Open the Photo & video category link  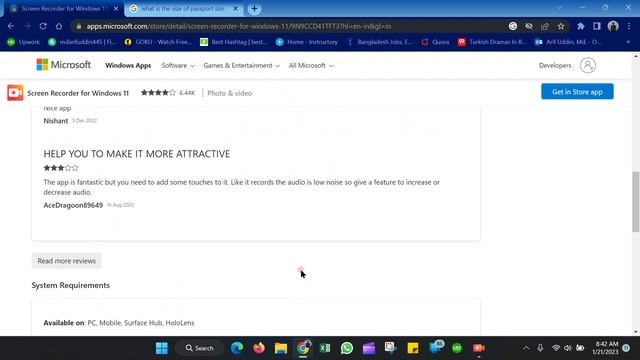[x=229, y=93]
